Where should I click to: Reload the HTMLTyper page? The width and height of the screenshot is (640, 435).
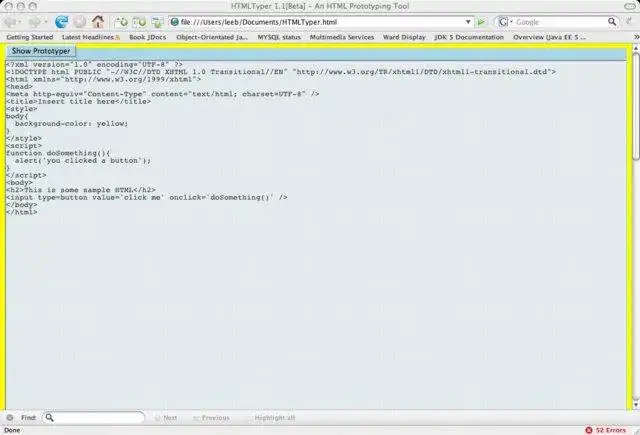point(62,22)
